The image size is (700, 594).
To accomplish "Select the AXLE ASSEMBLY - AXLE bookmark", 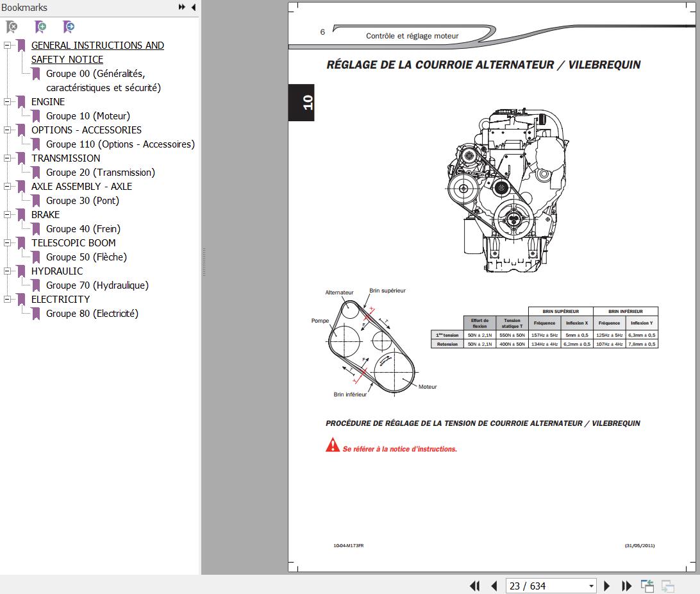I will [x=81, y=186].
